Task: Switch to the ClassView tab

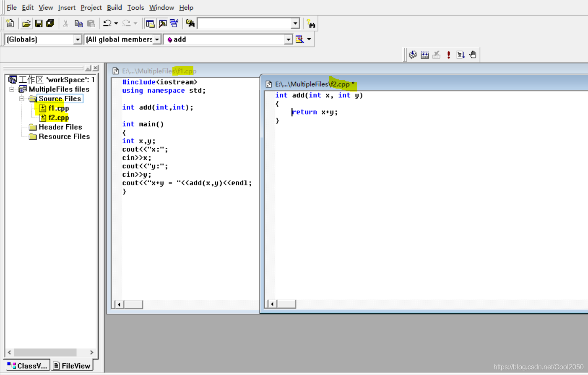Action: 27,366
